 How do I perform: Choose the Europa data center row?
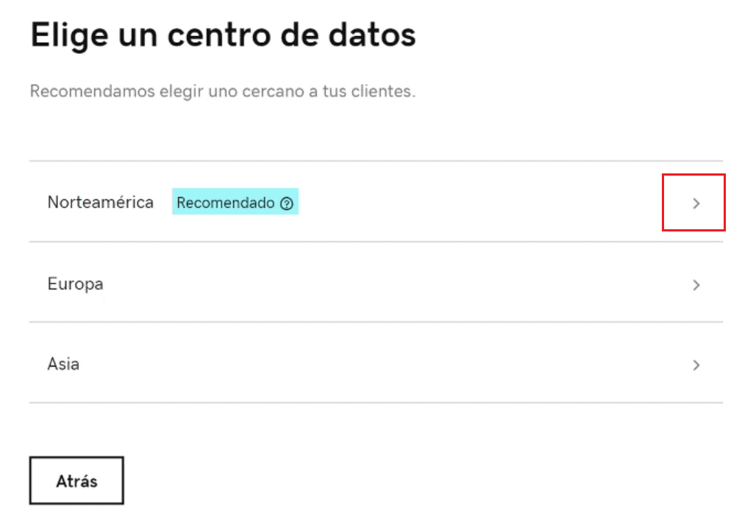coord(376,282)
